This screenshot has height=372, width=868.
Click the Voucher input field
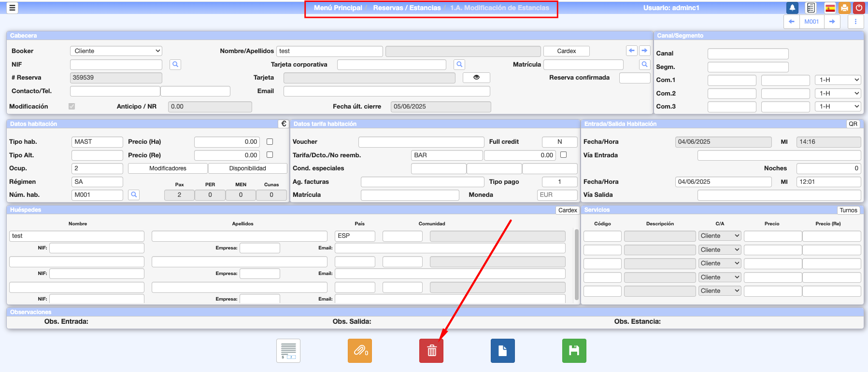coord(421,142)
